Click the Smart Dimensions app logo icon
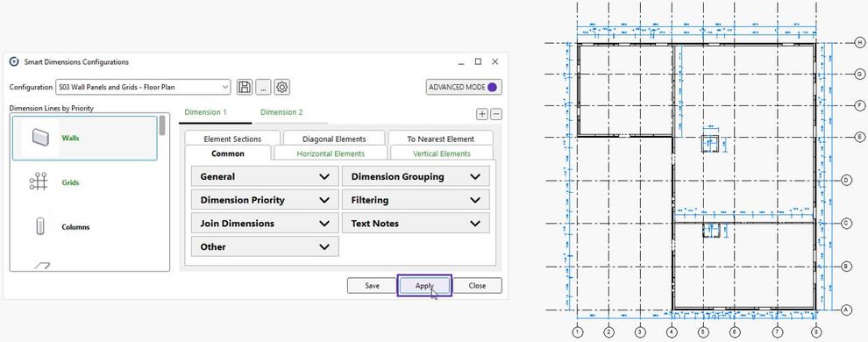The width and height of the screenshot is (868, 342). click(x=14, y=62)
